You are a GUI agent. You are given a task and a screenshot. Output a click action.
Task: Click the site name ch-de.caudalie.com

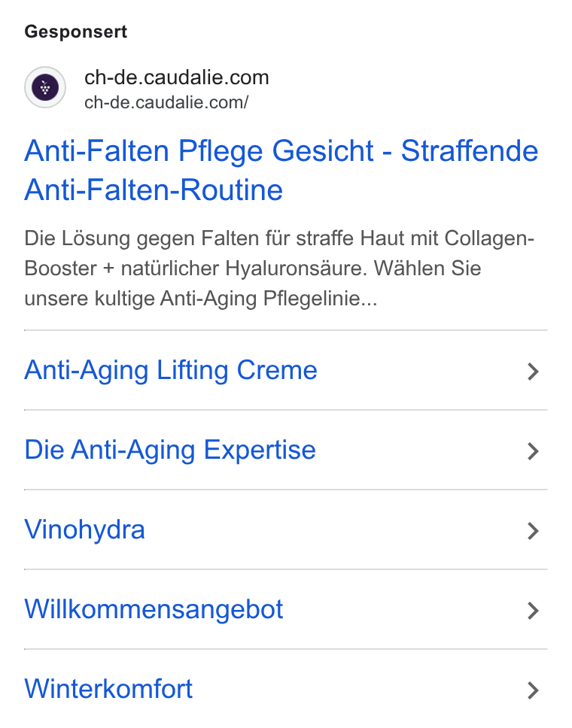tap(177, 77)
